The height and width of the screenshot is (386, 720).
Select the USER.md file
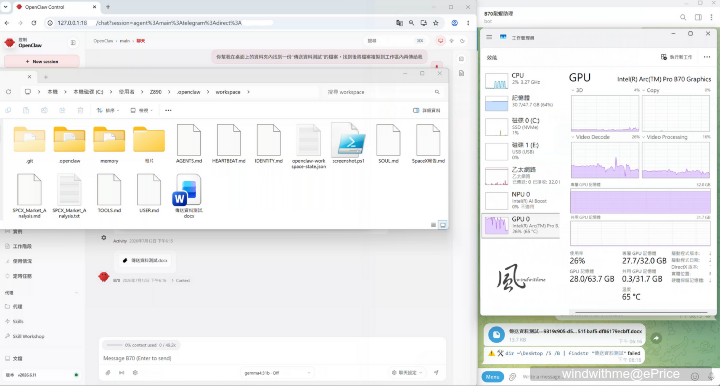(x=149, y=193)
